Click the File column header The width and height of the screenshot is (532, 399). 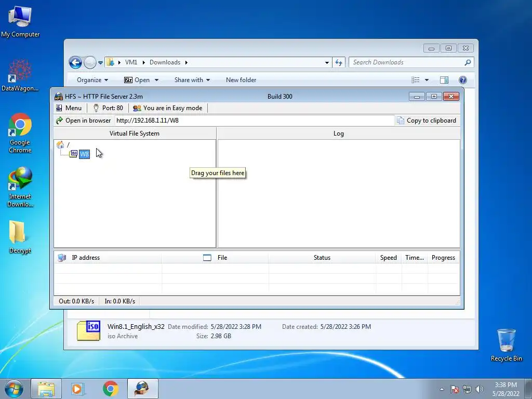point(215,258)
